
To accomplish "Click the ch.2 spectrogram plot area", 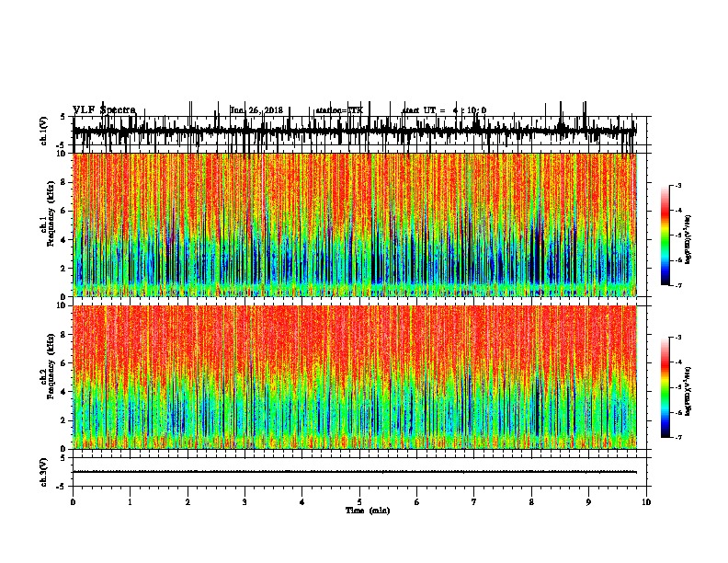I will pos(355,377).
